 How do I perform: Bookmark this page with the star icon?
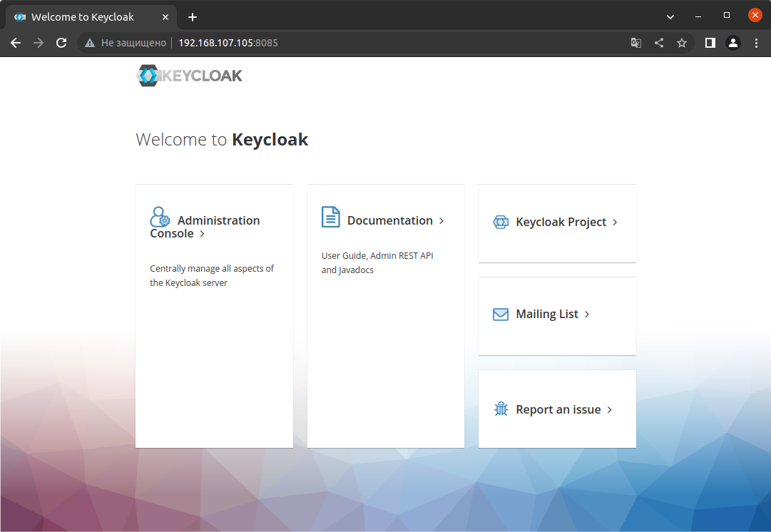[x=682, y=43]
